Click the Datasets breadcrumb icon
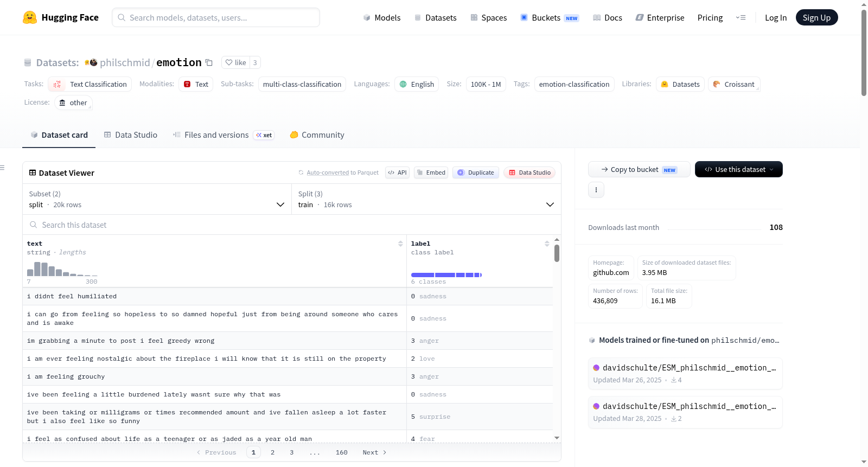Viewport: 868px width, 467px height. click(28, 62)
